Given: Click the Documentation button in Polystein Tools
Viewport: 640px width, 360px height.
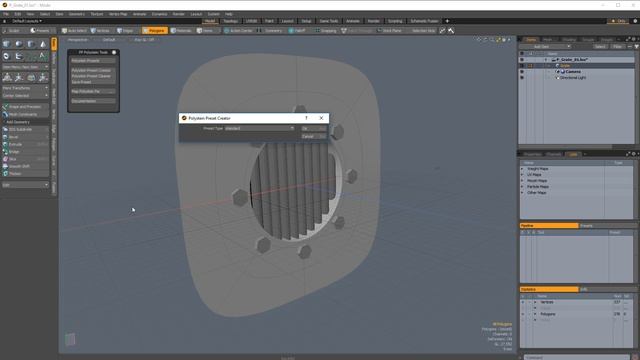Looking at the screenshot, I should 93,101.
